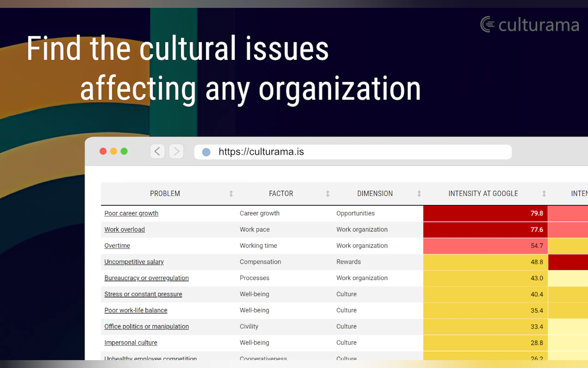Click the 54.7 light red intensity cell
This screenshot has width=588, height=368.
pos(485,246)
